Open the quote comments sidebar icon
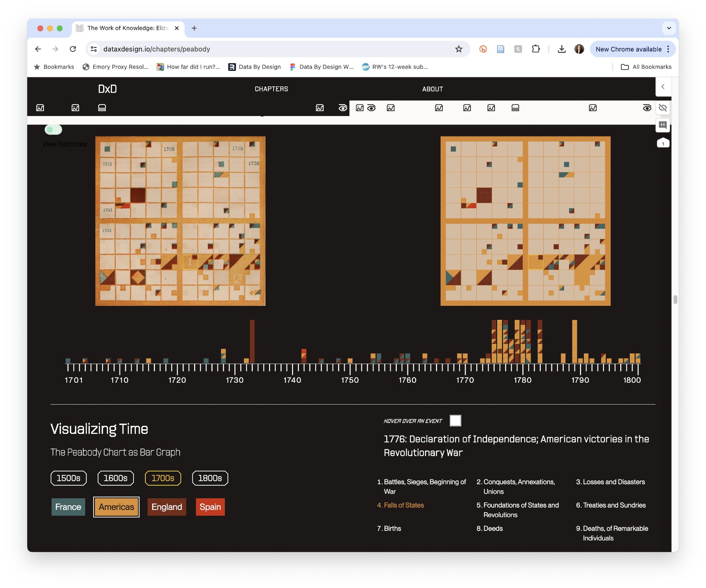 663,125
